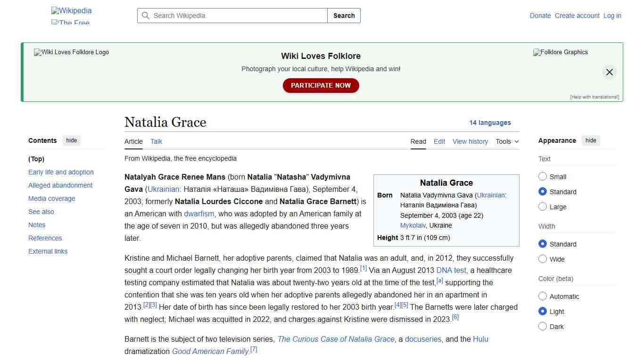Click the Wiki Loves Folklore logo

coord(71,52)
